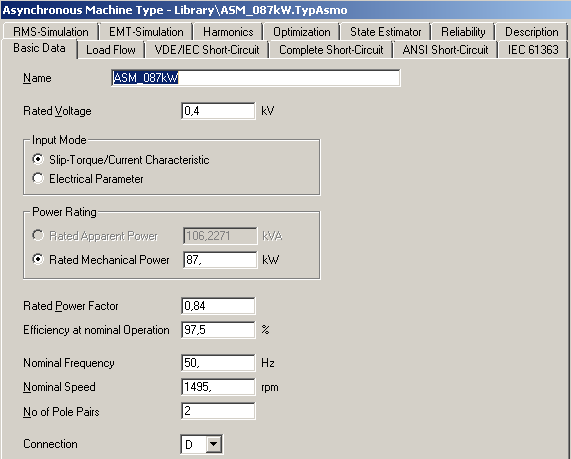Switch to the EMT-Simulation tab
Viewport: 571px width, 459px height.
[146, 32]
